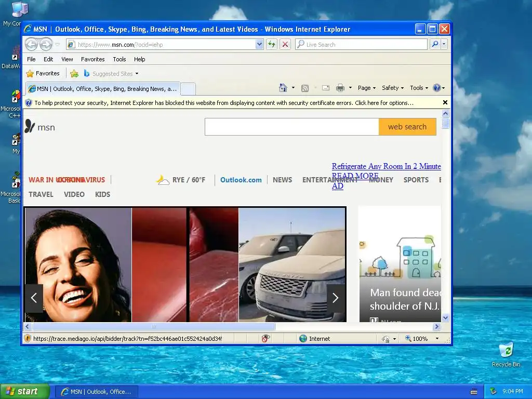
Task: Open the File menu
Action: 31,59
